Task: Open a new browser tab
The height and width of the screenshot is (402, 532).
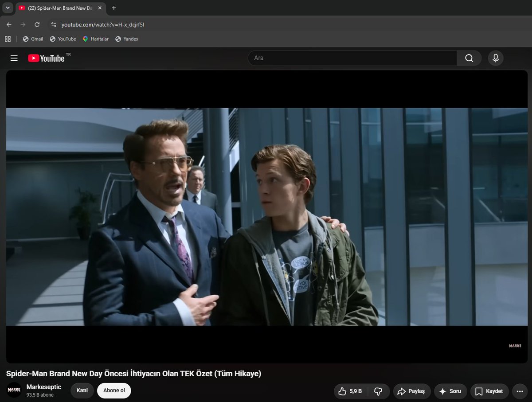Action: click(114, 8)
